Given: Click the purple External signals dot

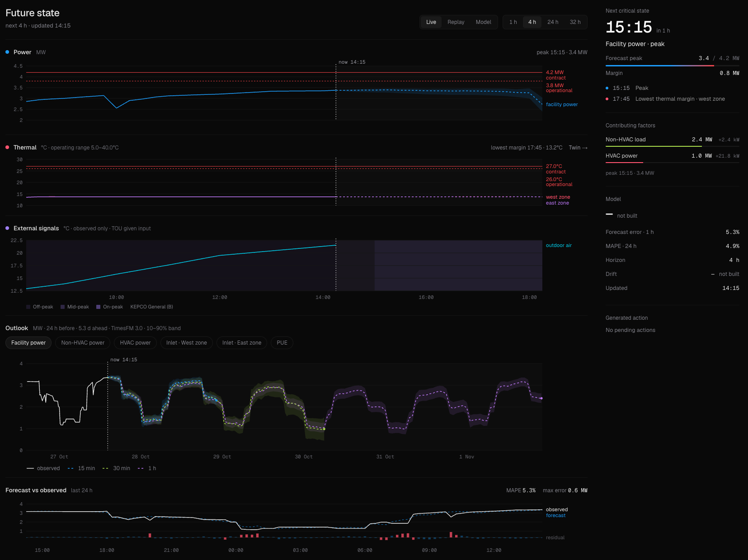Looking at the screenshot, I should pyautogui.click(x=7, y=229).
